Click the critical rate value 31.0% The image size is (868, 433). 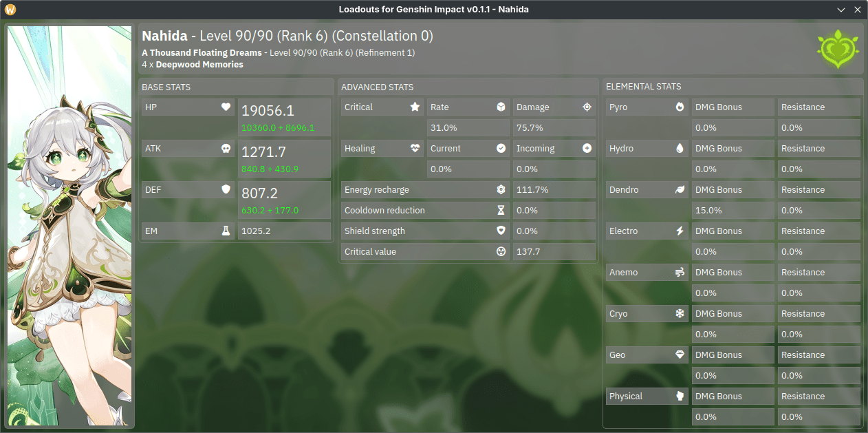(x=444, y=128)
